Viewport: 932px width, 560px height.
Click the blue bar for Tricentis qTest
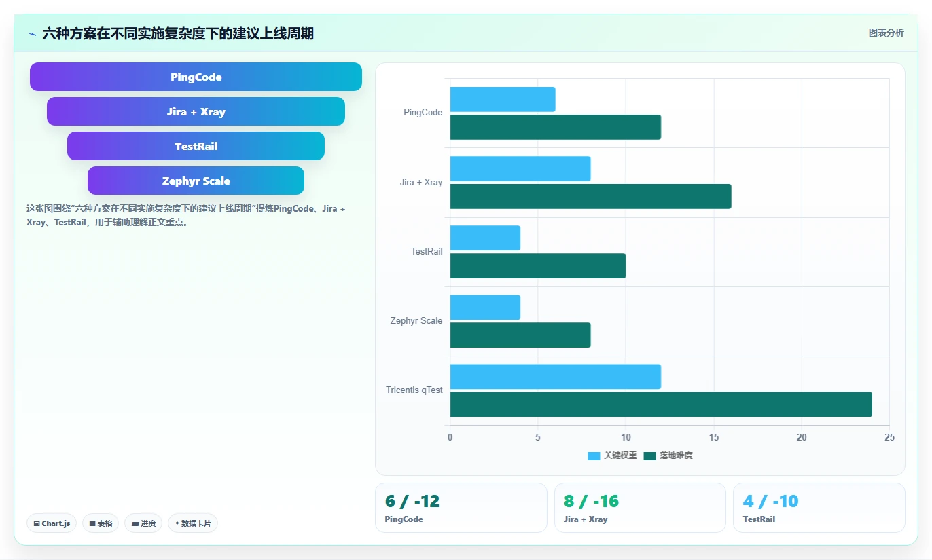pos(556,376)
